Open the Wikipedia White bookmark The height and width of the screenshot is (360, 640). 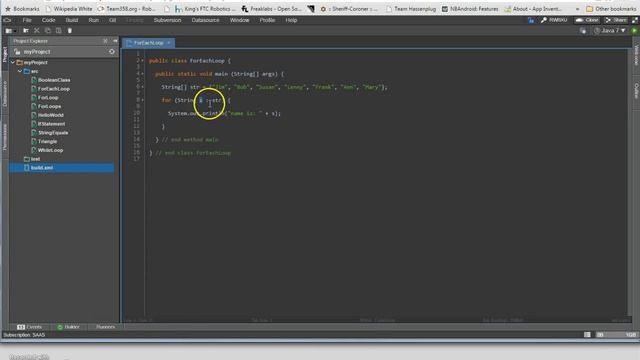(x=69, y=9)
